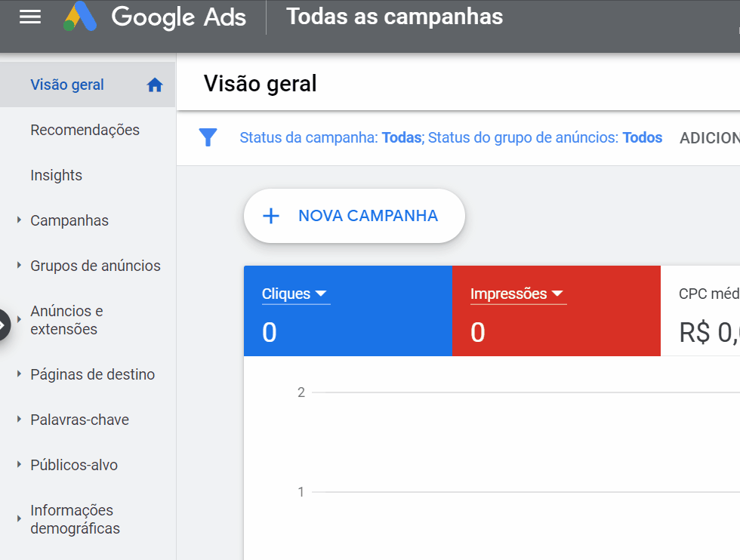Select Páginas de destino menu item

pyautogui.click(x=92, y=374)
